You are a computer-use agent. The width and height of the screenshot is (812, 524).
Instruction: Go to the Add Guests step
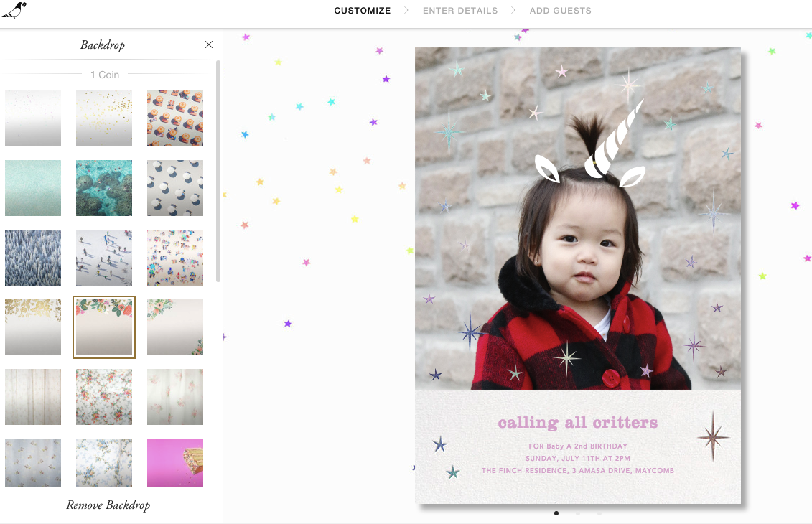[560, 10]
